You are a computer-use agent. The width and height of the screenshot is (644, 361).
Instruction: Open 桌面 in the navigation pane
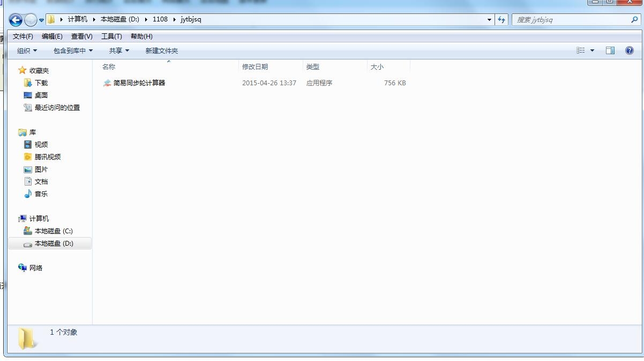tap(41, 95)
